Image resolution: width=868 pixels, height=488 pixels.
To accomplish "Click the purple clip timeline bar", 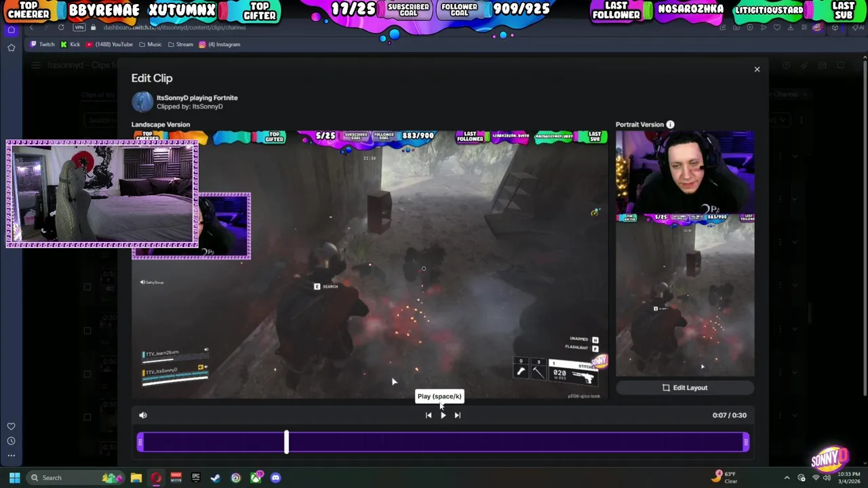I will pyautogui.click(x=443, y=443).
